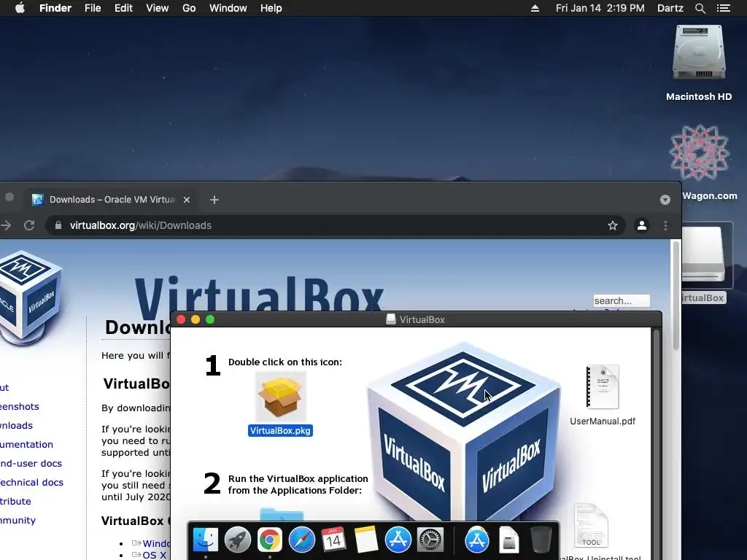Click the forward arrow in Chrome
747x560 pixels.
6,225
